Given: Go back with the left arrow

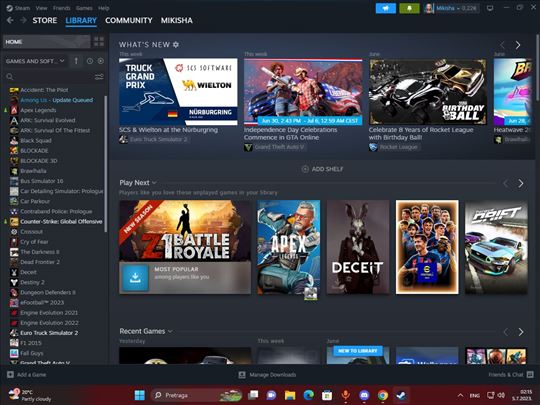Looking at the screenshot, I should 10,20.
